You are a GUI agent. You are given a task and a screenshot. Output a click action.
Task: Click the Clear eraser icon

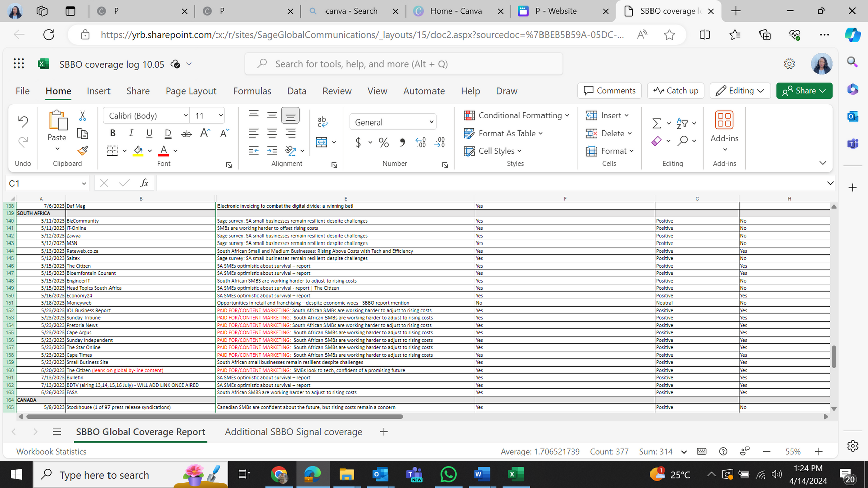tap(656, 141)
